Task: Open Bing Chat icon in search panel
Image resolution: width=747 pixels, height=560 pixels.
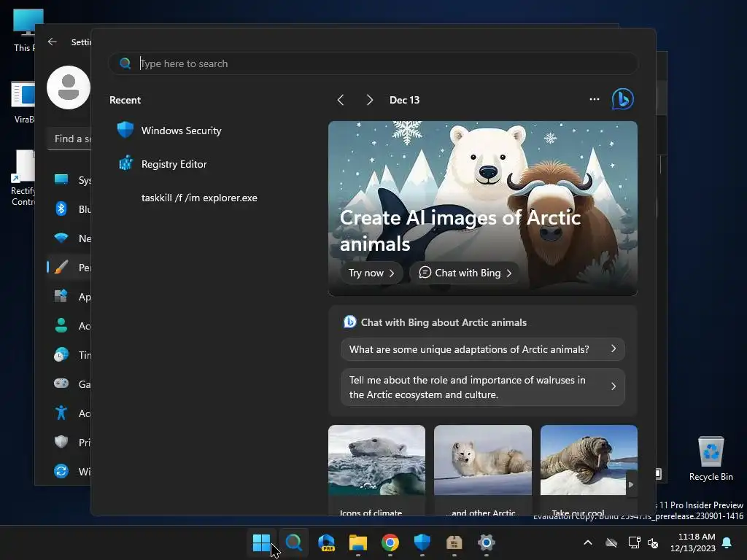Action: pyautogui.click(x=623, y=99)
